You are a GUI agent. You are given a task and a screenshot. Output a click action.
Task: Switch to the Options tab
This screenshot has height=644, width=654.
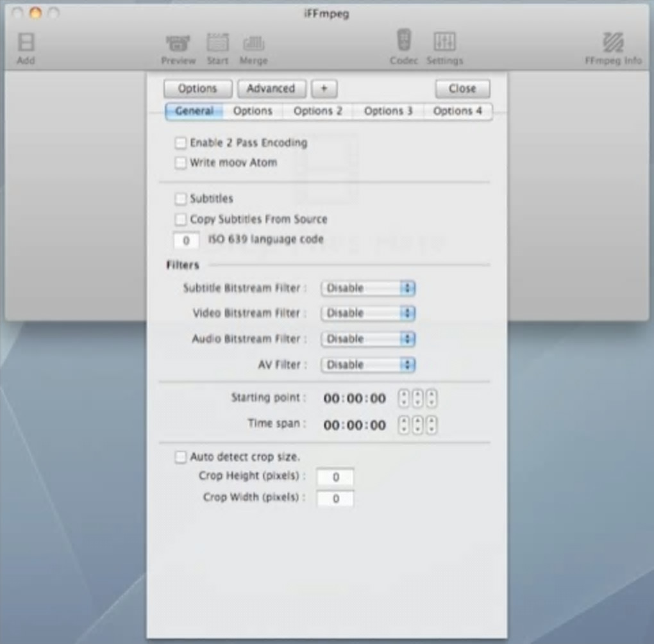[x=253, y=111]
